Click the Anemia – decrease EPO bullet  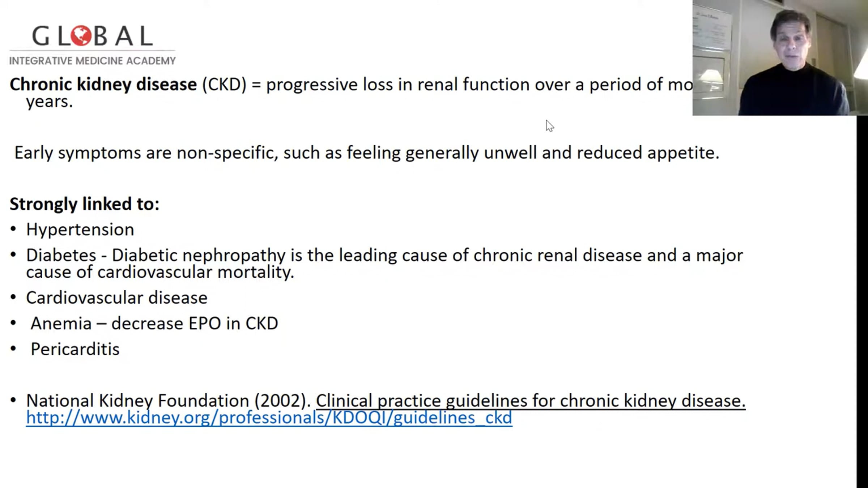click(154, 324)
